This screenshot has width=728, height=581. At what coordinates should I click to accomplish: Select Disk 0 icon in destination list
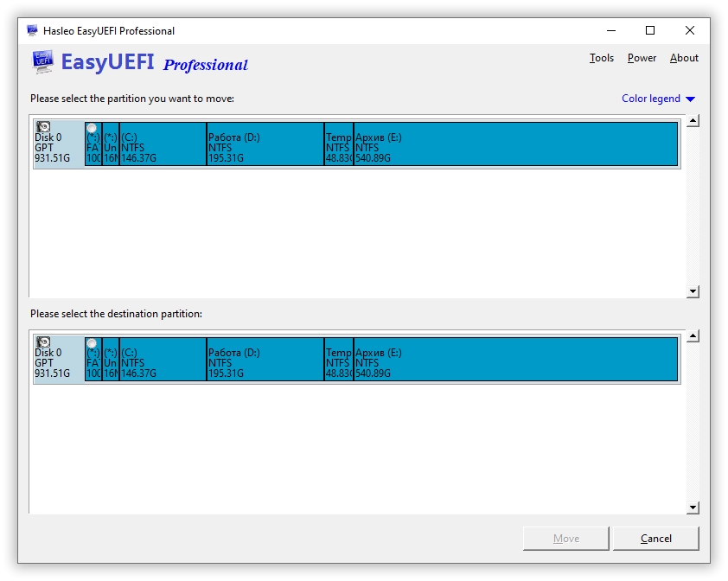tap(43, 342)
